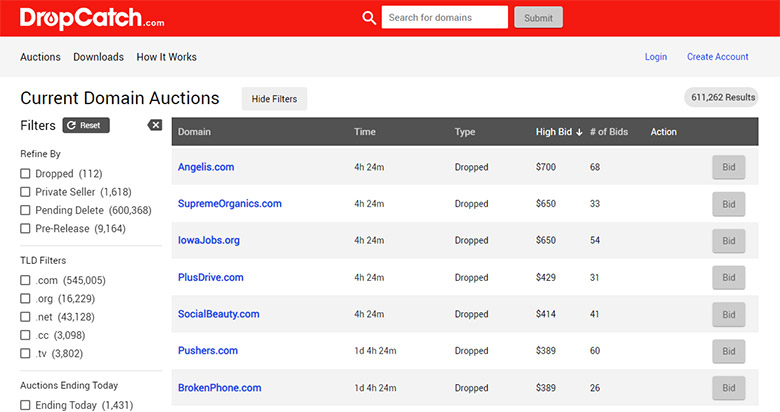Open the Angelis.com domain link

tap(206, 167)
